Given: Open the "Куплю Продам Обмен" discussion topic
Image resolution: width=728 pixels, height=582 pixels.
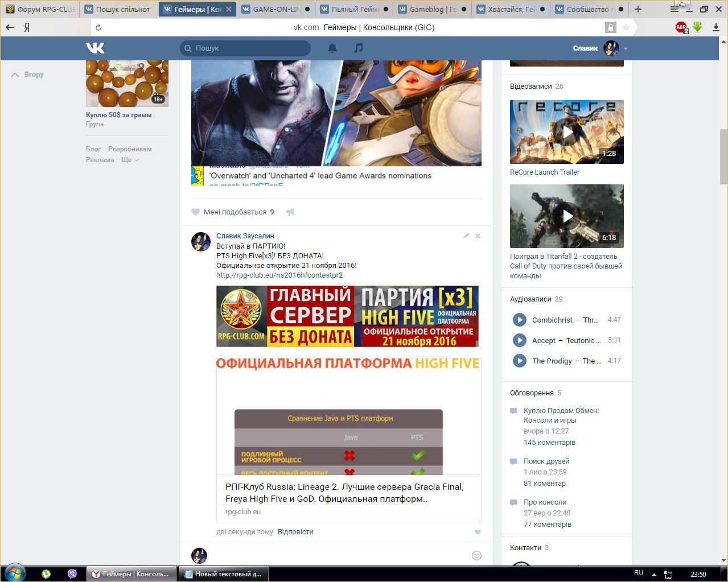Looking at the screenshot, I should click(x=561, y=415).
